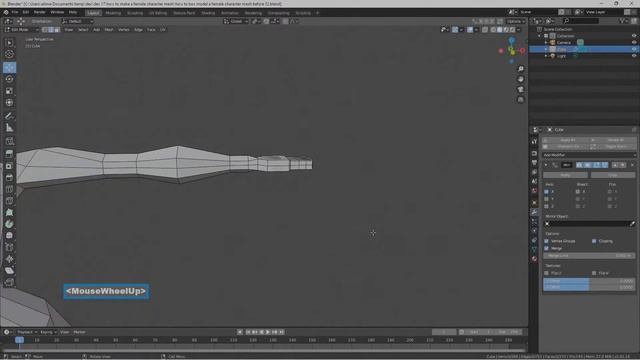
Task: Select the Smooth vertices tool
Action: point(9,236)
